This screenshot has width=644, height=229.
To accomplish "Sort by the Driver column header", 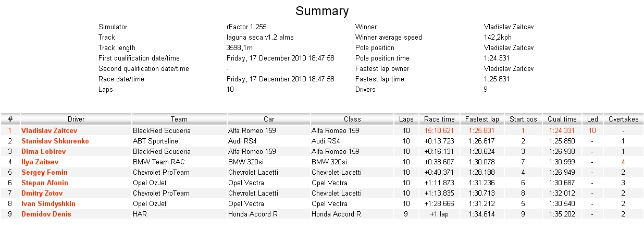I will [76, 119].
